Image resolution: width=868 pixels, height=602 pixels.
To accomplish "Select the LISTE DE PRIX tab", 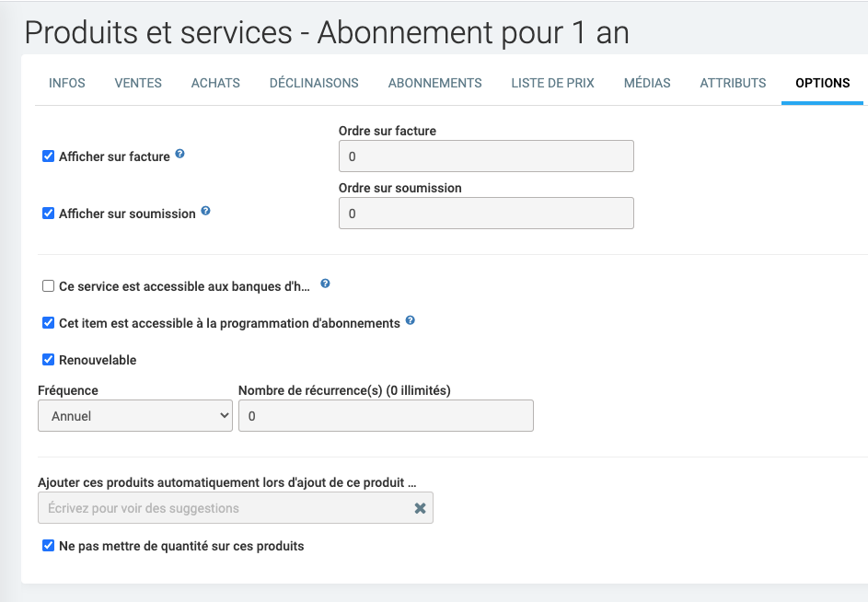I will pyautogui.click(x=552, y=83).
